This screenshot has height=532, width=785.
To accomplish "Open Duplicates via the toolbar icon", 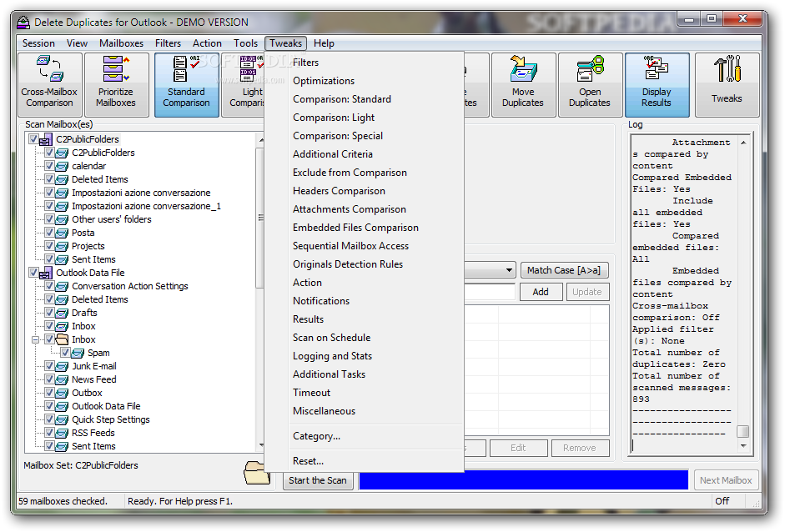I will 590,85.
